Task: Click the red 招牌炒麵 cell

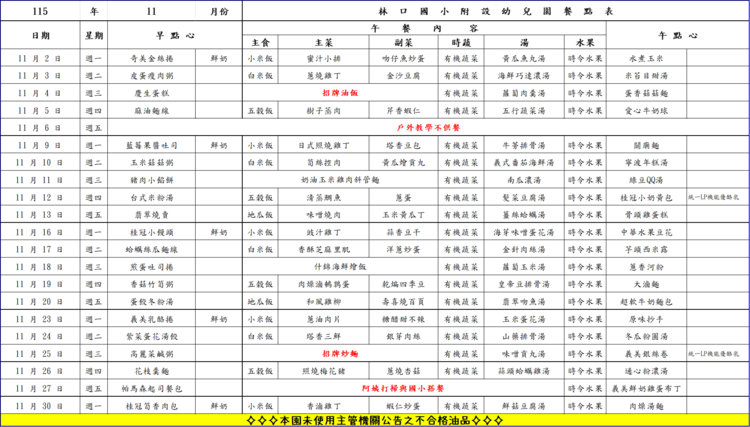Action: [x=341, y=354]
